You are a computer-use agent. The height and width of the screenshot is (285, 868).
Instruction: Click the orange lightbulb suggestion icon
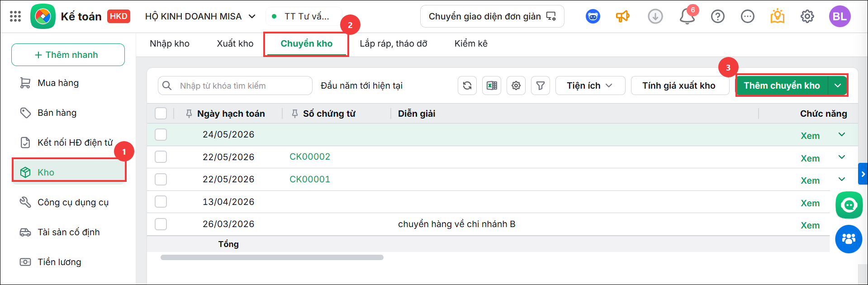point(778,16)
